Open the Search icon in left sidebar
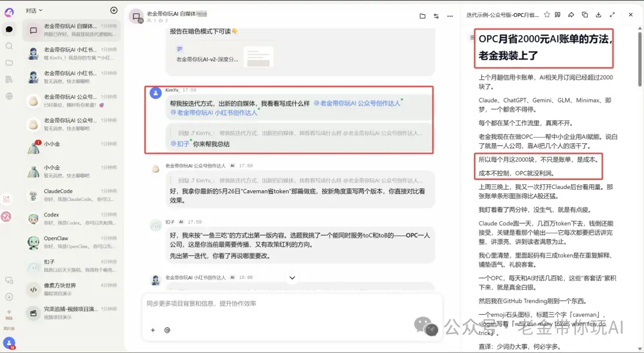The image size is (644, 353). [x=9, y=46]
